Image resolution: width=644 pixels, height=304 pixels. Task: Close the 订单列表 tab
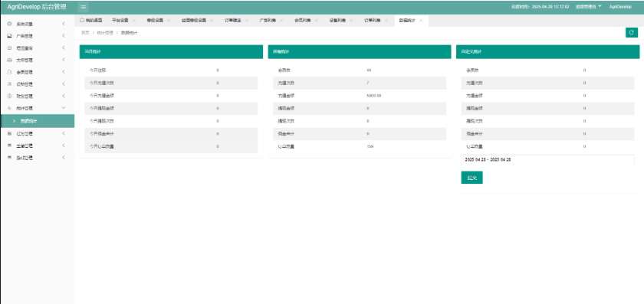386,20
